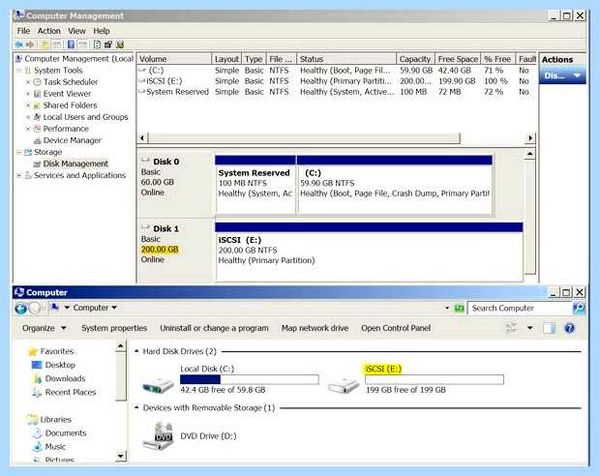Open the Help menu
The height and width of the screenshot is (476, 600).
click(x=101, y=31)
